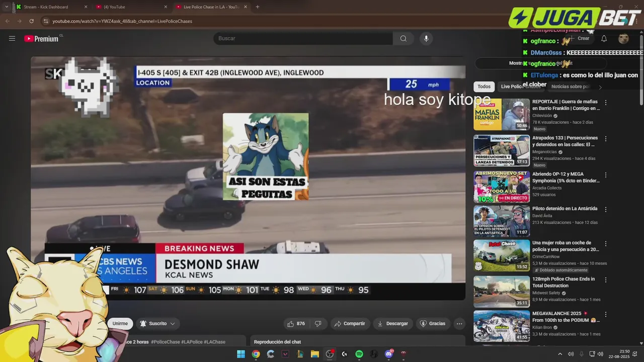Open a new browser tab with plus
This screenshot has width=644, height=362.
258,7
